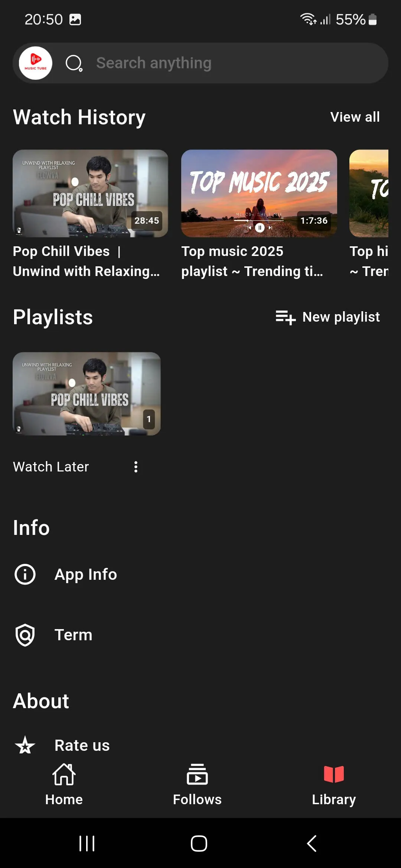Select the Library tab icon
401x868 pixels.
click(334, 775)
